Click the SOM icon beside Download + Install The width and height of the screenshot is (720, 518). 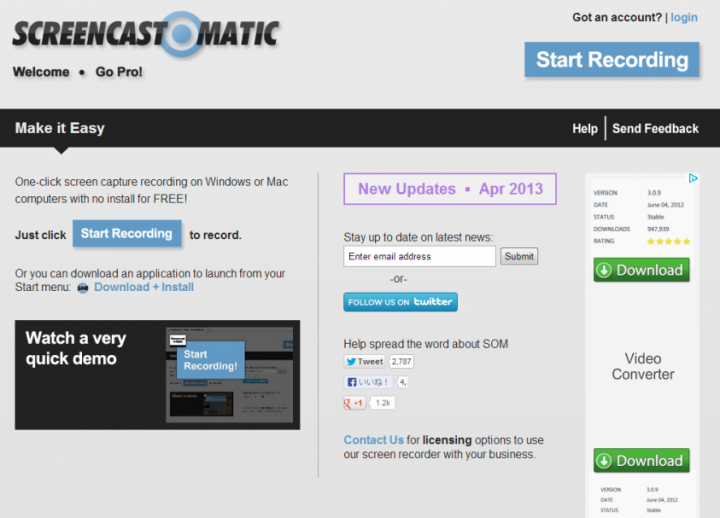pos(83,288)
